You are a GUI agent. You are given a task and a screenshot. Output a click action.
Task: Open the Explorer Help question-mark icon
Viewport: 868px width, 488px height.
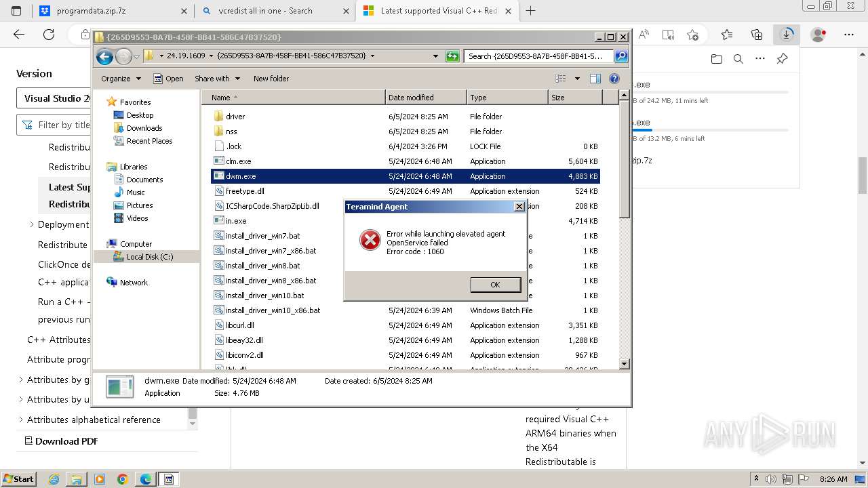(x=614, y=79)
